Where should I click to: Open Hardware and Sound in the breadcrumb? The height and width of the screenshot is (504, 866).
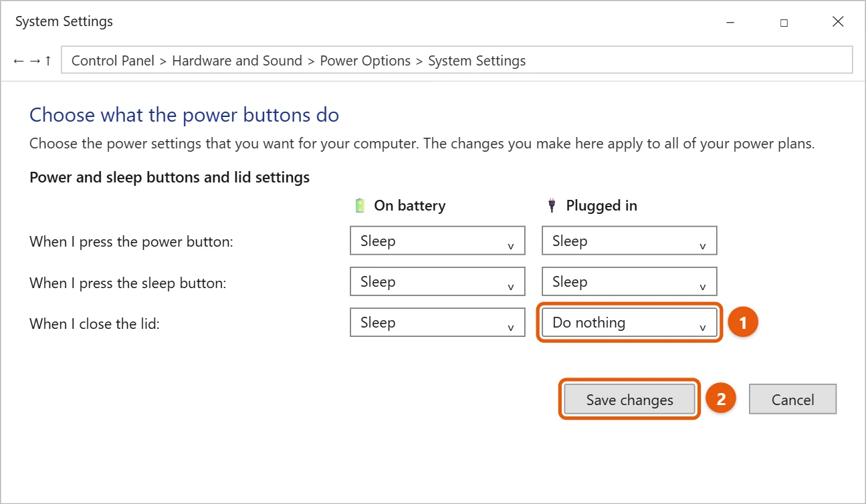point(237,61)
